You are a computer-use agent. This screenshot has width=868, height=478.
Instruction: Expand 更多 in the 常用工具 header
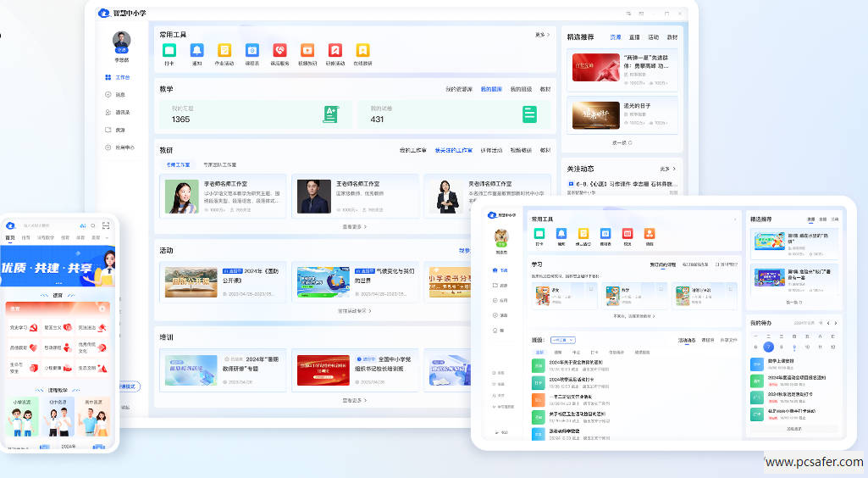pyautogui.click(x=542, y=35)
